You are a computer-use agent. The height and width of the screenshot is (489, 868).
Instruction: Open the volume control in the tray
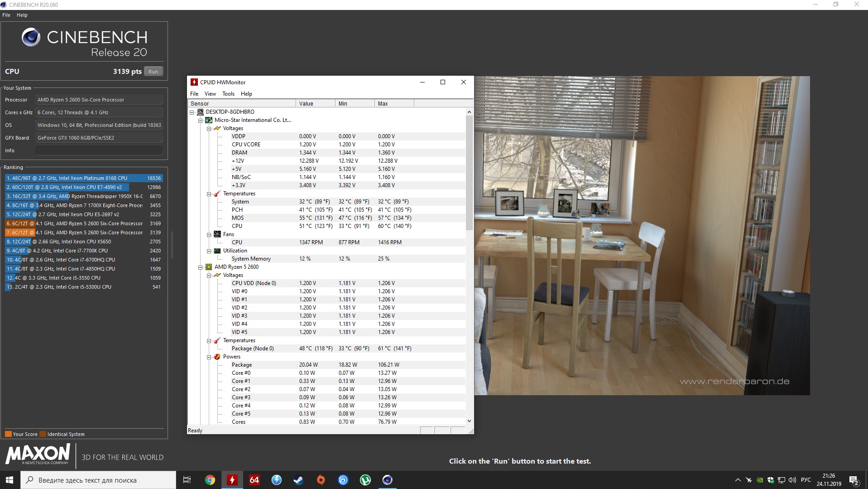pos(792,480)
